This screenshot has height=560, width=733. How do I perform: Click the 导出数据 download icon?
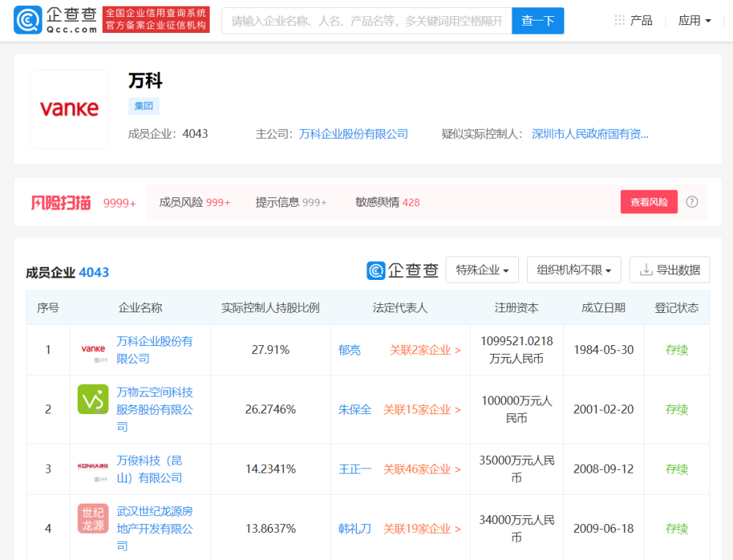[x=646, y=270]
